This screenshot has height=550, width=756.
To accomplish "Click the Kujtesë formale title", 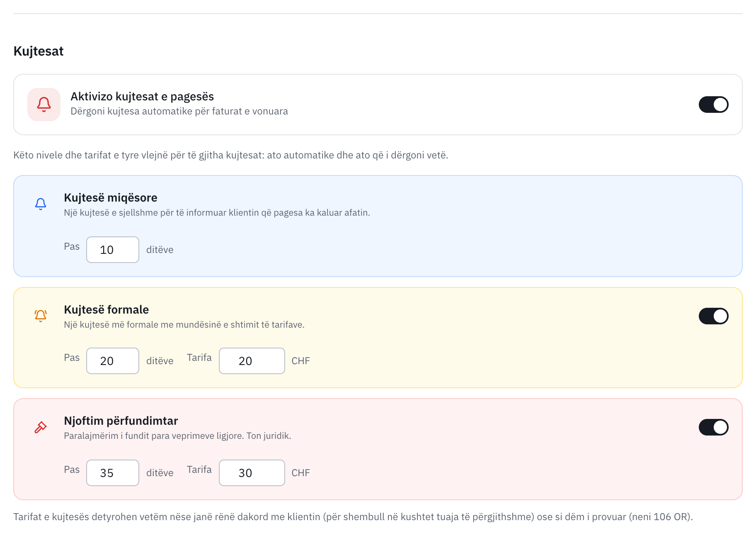I will click(106, 309).
